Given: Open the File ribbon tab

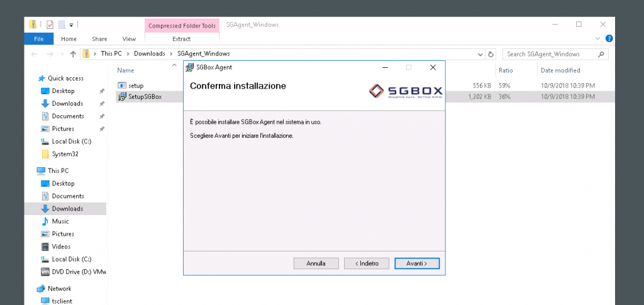Looking at the screenshot, I should click(38, 39).
